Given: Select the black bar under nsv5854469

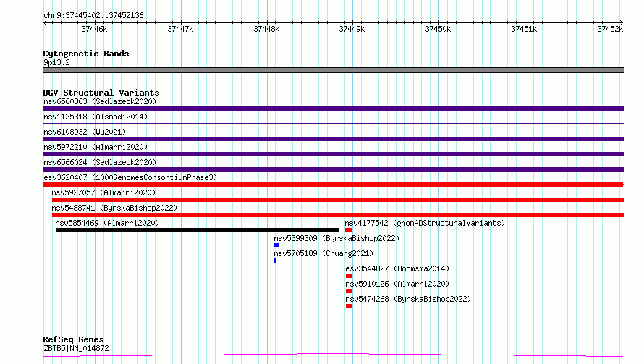Looking at the screenshot, I should click(198, 230).
